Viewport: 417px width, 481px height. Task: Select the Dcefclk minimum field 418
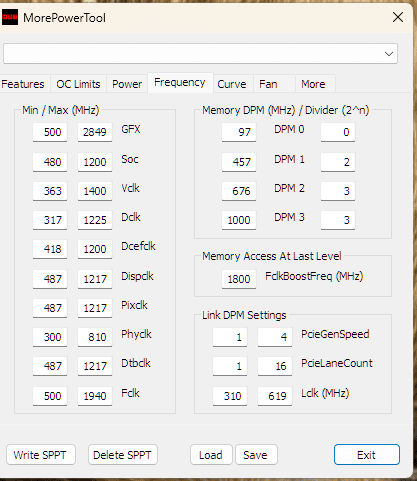click(50, 249)
